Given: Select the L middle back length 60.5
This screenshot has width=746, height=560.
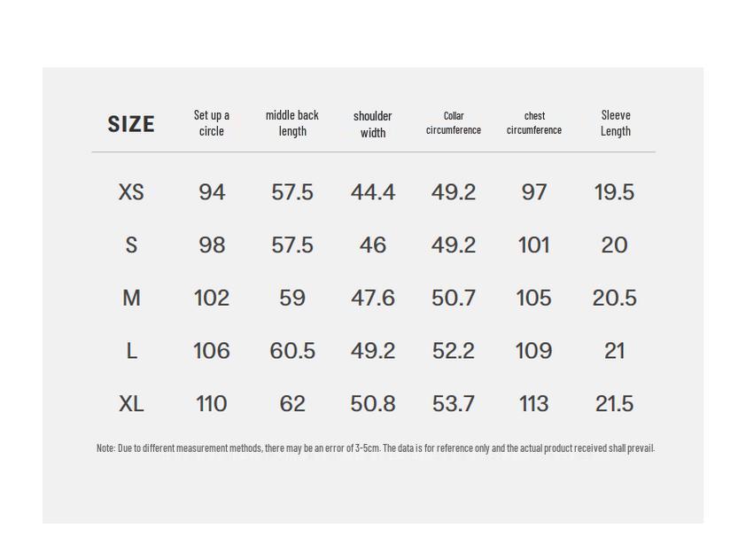Looking at the screenshot, I should (292, 352).
